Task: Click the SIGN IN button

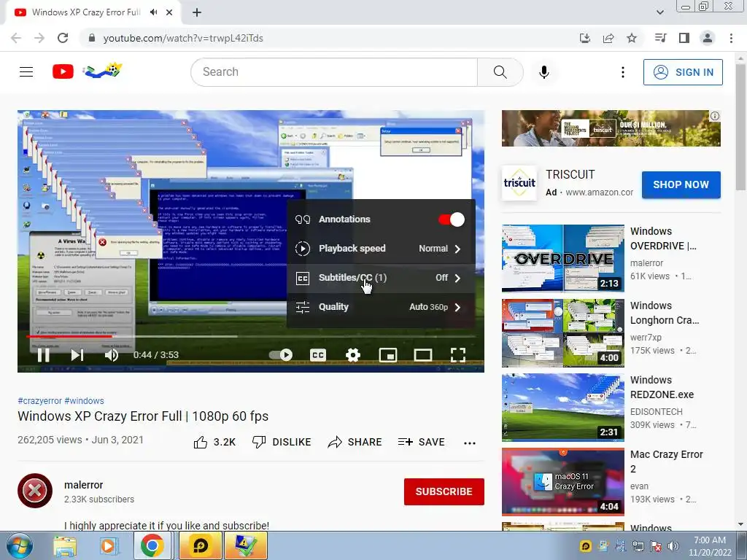Action: tap(683, 72)
